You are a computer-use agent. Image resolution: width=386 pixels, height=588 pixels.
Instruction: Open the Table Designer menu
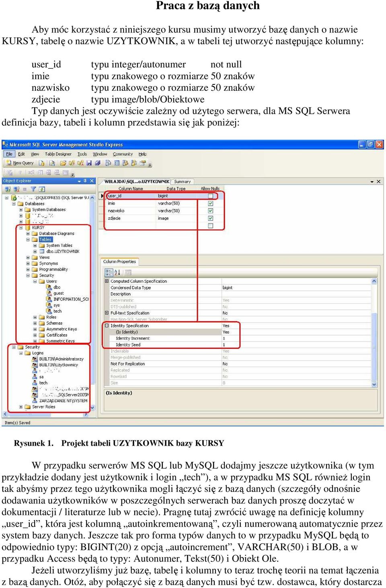pos(58,154)
